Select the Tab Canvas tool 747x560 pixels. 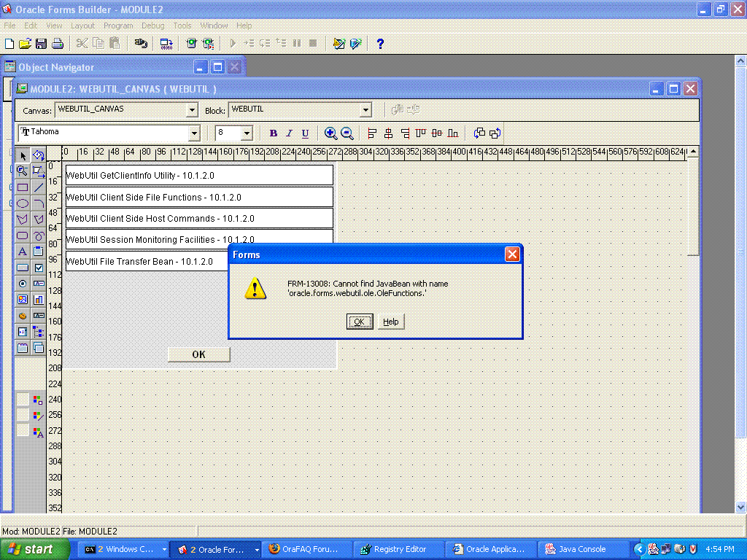pos(23,348)
